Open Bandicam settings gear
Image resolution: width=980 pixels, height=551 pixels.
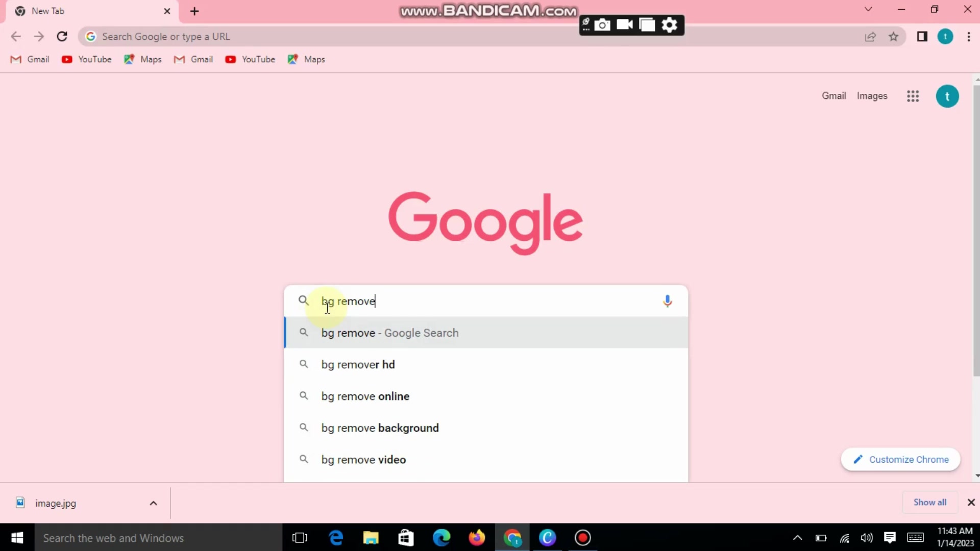click(x=669, y=24)
